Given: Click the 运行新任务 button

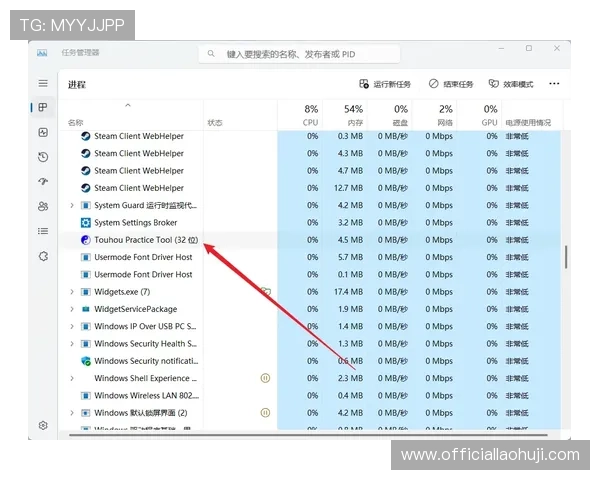Looking at the screenshot, I should (384, 85).
